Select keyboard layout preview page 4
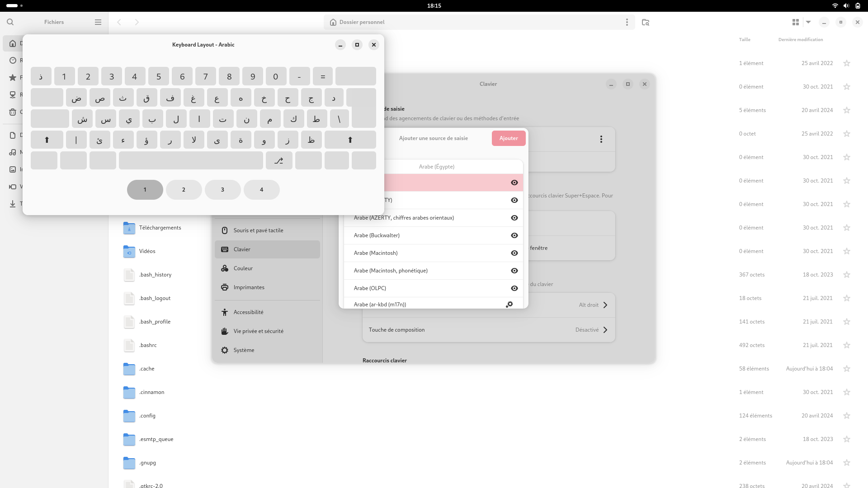 pos(262,189)
